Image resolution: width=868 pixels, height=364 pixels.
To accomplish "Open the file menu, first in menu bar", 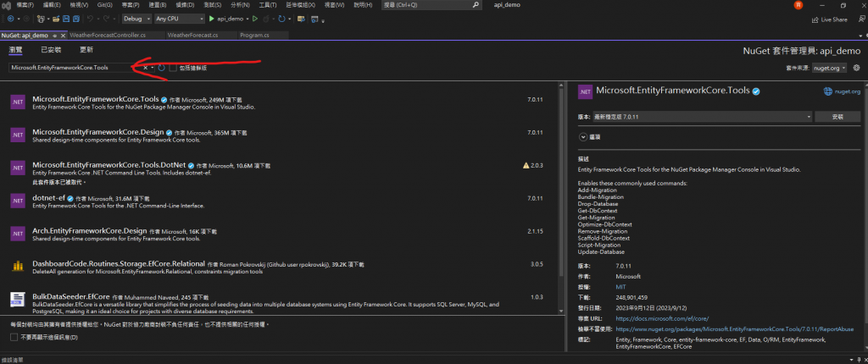I will (x=25, y=5).
